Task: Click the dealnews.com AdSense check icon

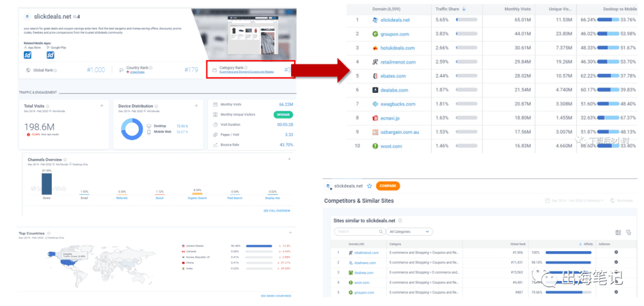Action: (616, 262)
